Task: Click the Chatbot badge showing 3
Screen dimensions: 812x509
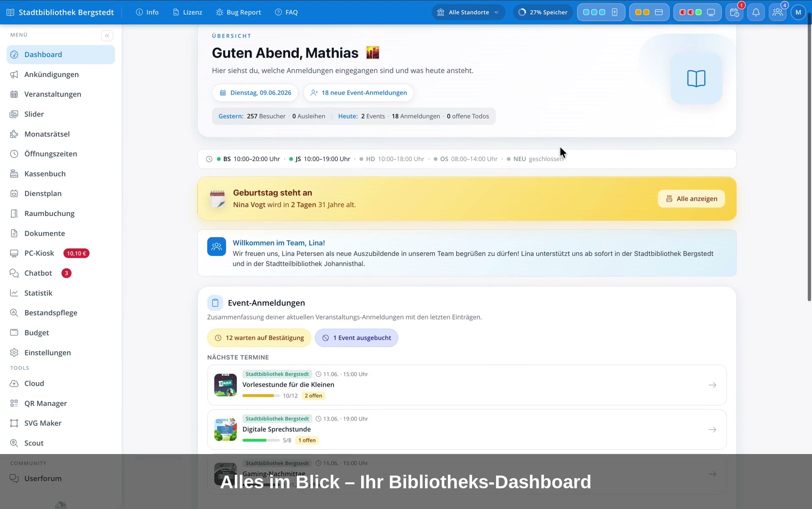Action: (x=66, y=273)
